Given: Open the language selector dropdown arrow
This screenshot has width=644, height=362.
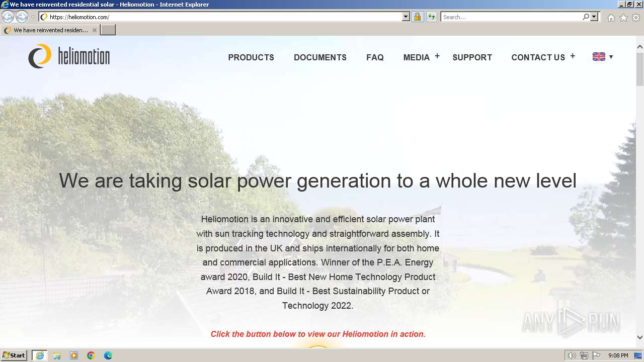Looking at the screenshot, I should 611,57.
